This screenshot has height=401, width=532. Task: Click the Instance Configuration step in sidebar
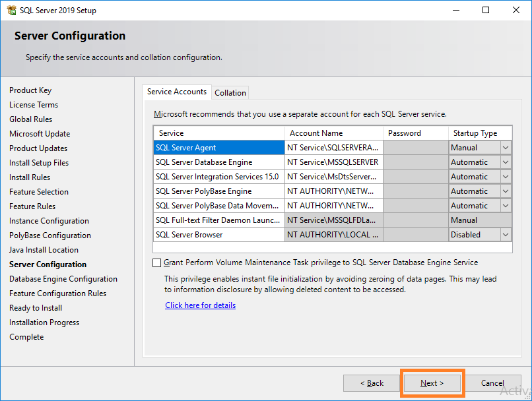tap(50, 221)
